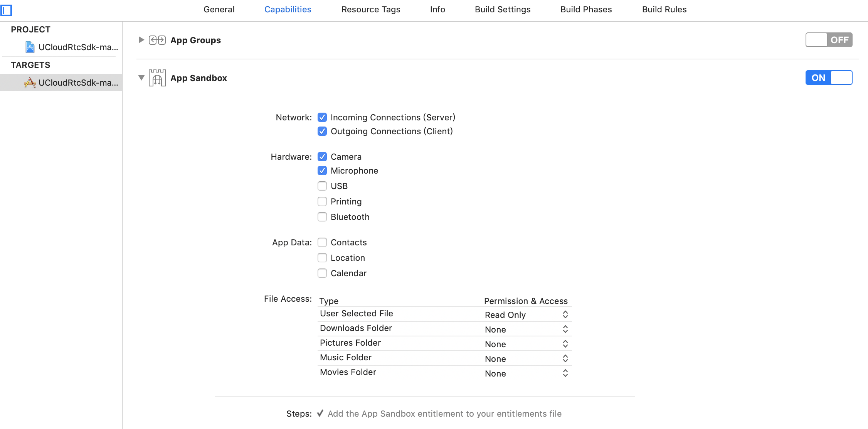
Task: Uncheck the Microphone checkbox
Action: tap(322, 171)
